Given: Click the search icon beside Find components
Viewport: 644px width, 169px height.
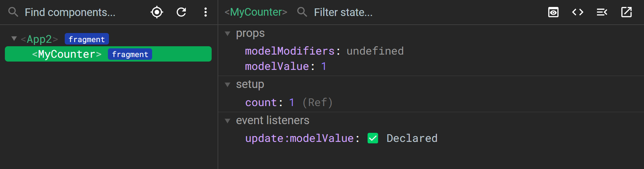Looking at the screenshot, I should [x=13, y=12].
